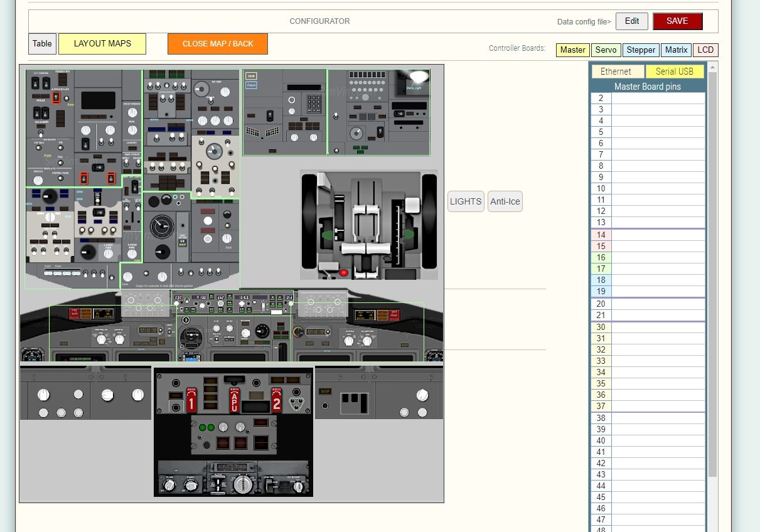Click the APU fire handle
Viewport: 760px width, 532px height.
tap(235, 400)
